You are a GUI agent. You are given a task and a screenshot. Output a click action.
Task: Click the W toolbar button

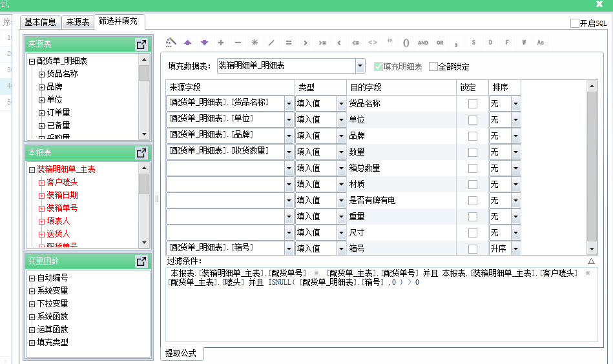pyautogui.click(x=524, y=42)
